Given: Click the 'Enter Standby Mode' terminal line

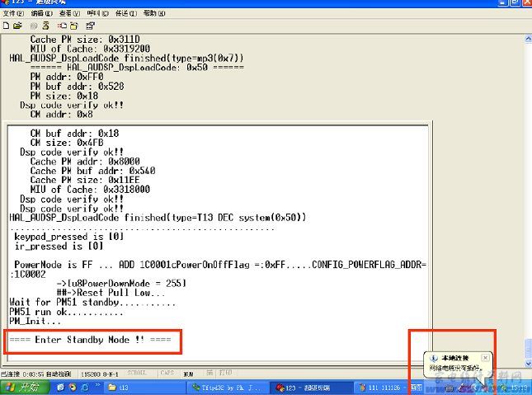Looking at the screenshot, I should pos(91,339).
